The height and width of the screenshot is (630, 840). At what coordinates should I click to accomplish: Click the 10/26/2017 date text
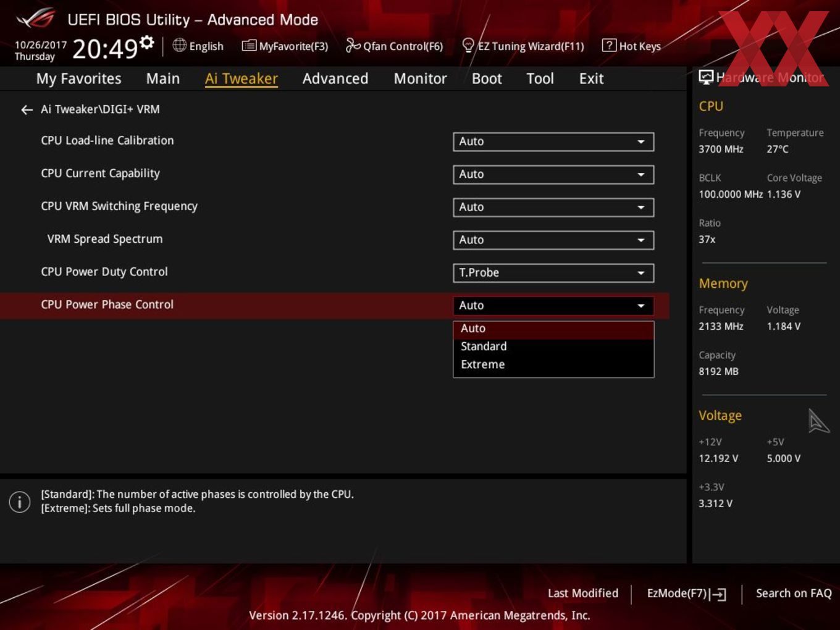click(x=41, y=45)
